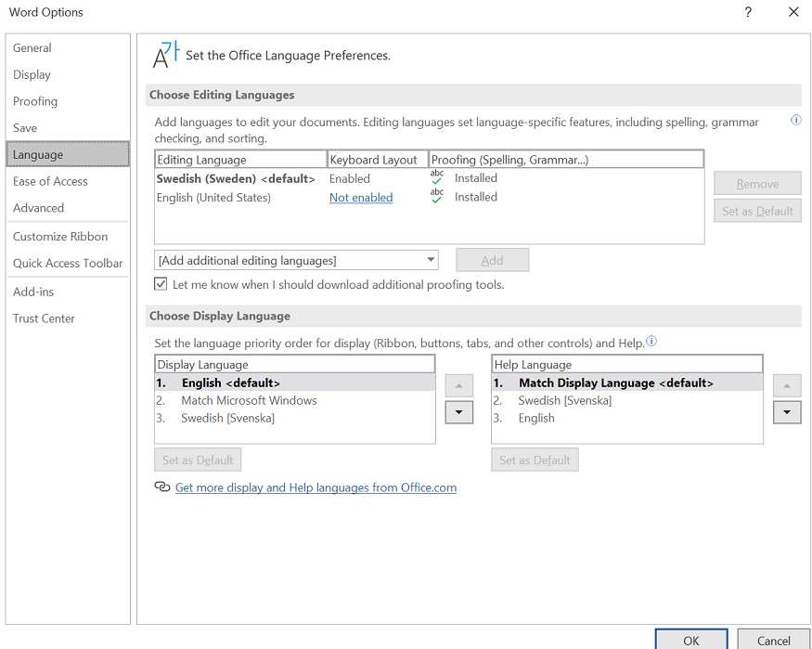Viewport: 812px width, 649px height.
Task: Go to the Add-ins category
Action: (68, 292)
